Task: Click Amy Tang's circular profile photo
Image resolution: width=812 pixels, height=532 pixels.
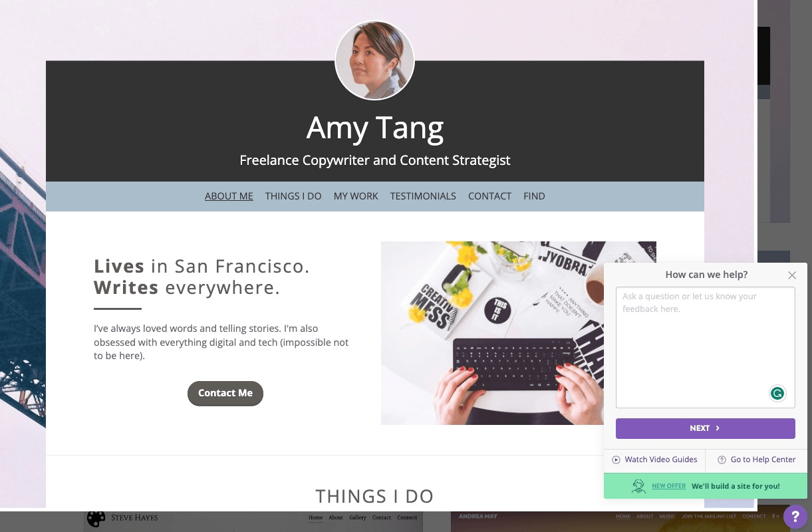Action: pyautogui.click(x=374, y=60)
